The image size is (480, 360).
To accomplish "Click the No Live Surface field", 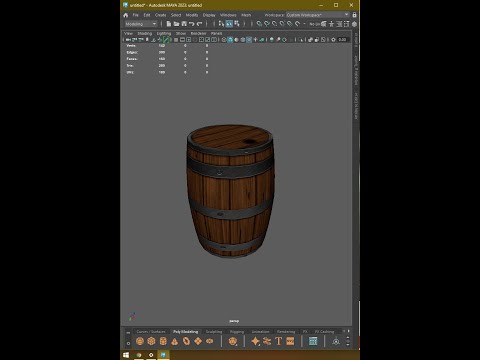I will (315, 24).
